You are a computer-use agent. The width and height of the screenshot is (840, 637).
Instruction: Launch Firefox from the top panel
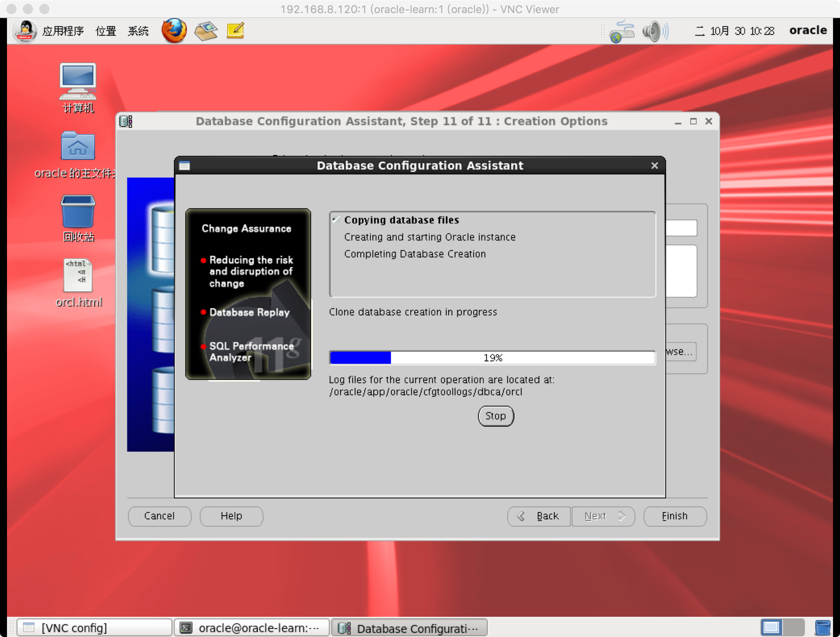tap(174, 31)
